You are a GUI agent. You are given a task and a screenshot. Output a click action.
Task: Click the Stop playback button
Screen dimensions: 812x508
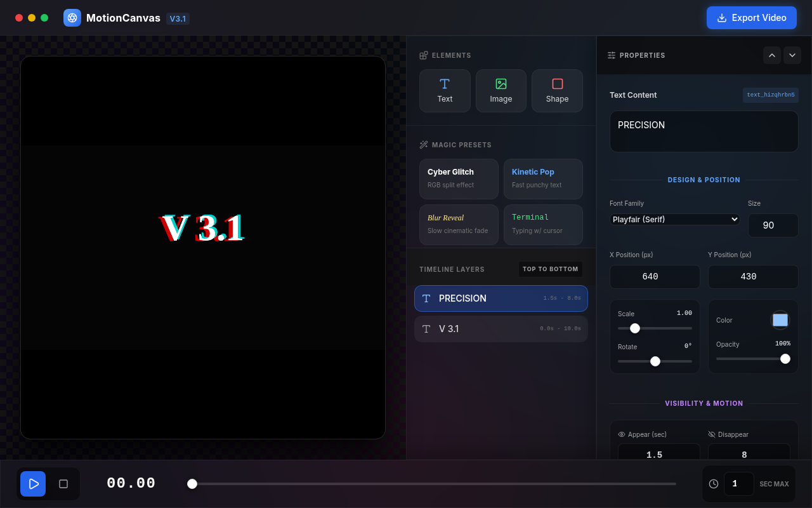point(63,483)
